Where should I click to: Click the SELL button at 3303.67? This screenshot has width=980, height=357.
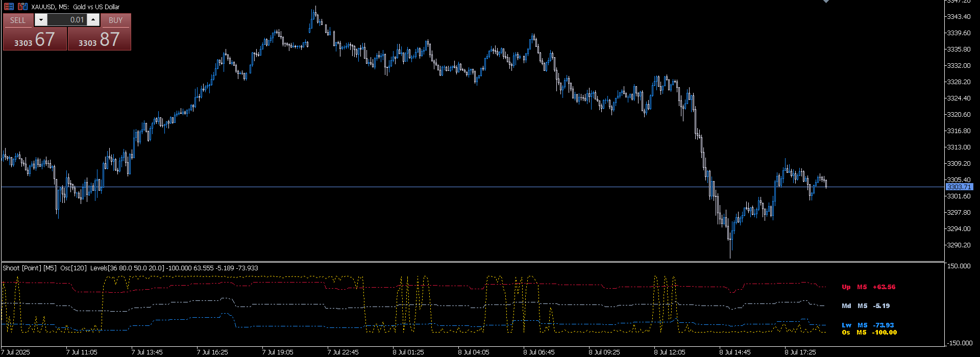[x=35, y=39]
